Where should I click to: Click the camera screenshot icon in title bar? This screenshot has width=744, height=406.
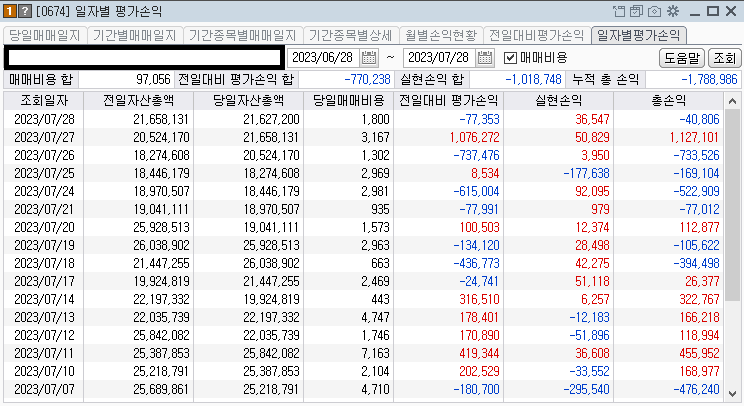(654, 11)
